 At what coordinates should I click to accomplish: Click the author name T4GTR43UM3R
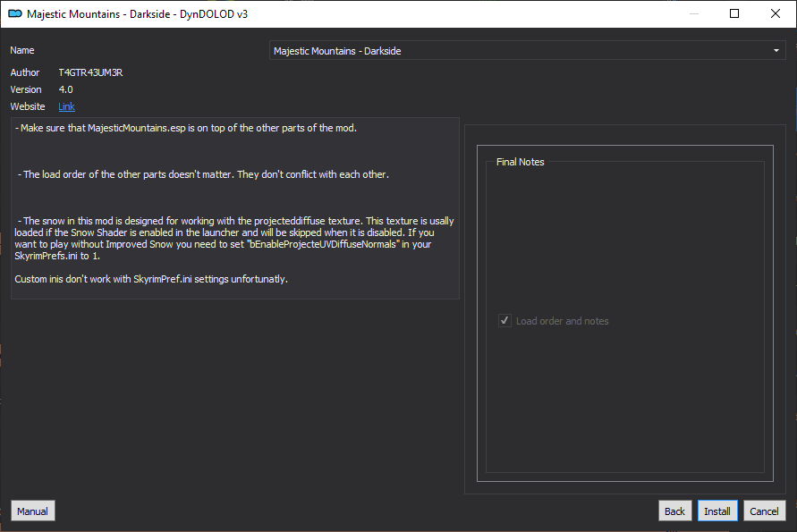(90, 72)
